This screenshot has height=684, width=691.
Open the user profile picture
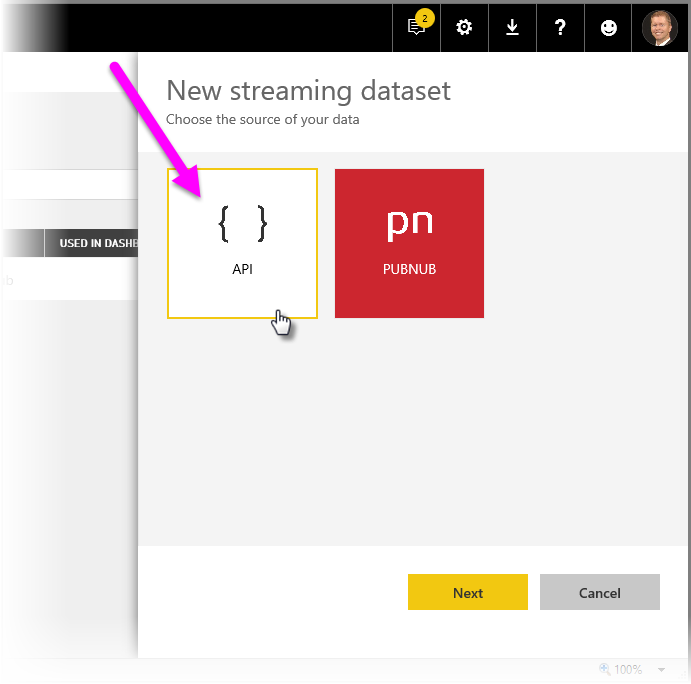[x=659, y=28]
